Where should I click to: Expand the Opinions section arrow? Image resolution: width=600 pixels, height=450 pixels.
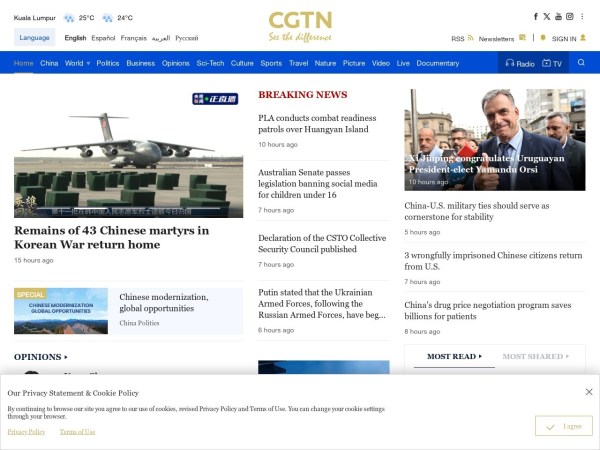[x=66, y=357]
